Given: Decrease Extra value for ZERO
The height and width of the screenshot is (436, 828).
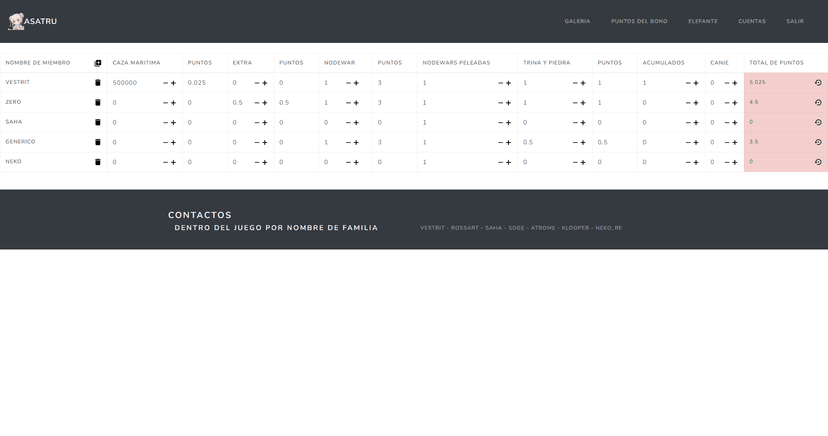Looking at the screenshot, I should [257, 103].
